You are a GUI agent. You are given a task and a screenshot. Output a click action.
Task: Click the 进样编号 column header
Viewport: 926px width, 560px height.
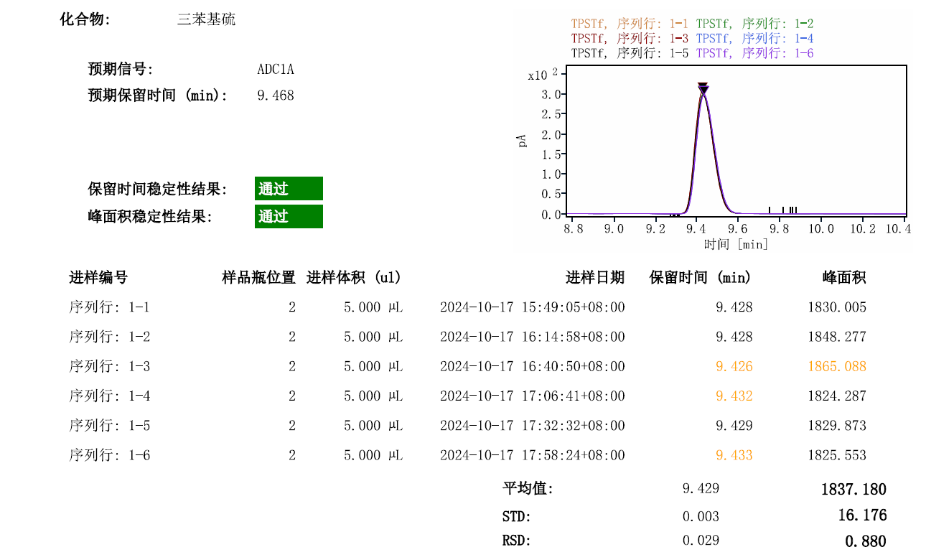pos(98,278)
